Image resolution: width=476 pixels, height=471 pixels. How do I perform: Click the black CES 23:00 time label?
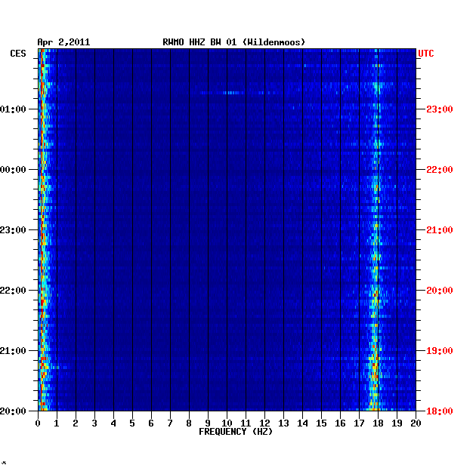coord(13,230)
